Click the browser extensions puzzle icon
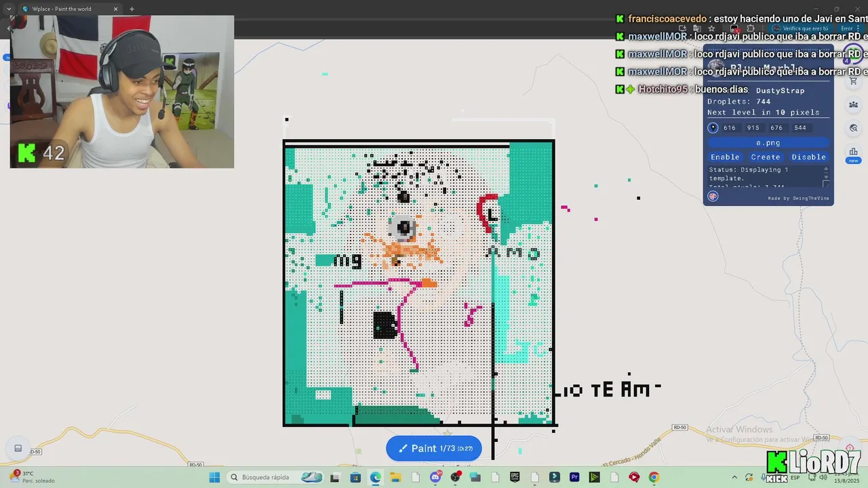Screen dimensions: 868x488 (751, 28)
